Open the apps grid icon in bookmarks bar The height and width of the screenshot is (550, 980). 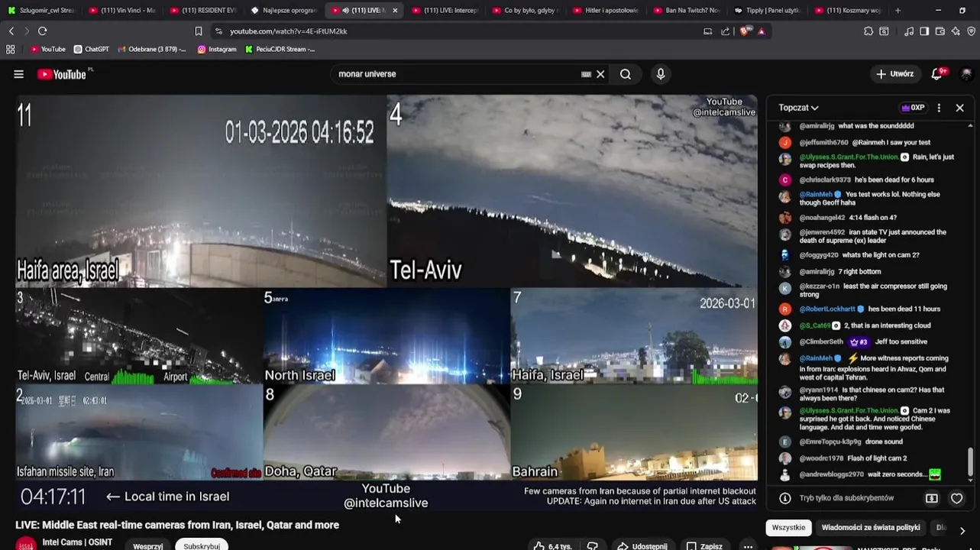click(11, 49)
